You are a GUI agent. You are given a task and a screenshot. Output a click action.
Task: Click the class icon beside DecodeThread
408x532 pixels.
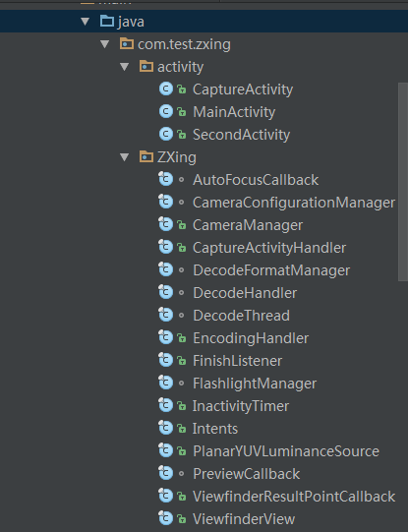(x=166, y=315)
